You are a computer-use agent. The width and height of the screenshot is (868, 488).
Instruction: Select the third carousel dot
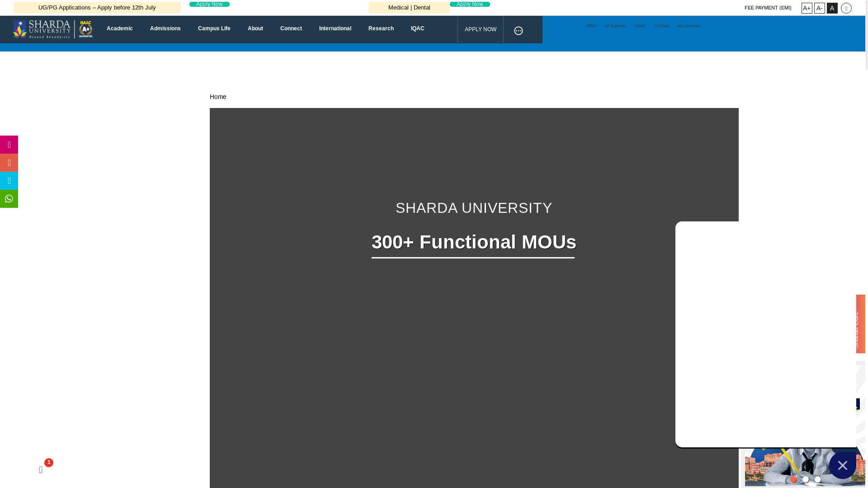818,479
